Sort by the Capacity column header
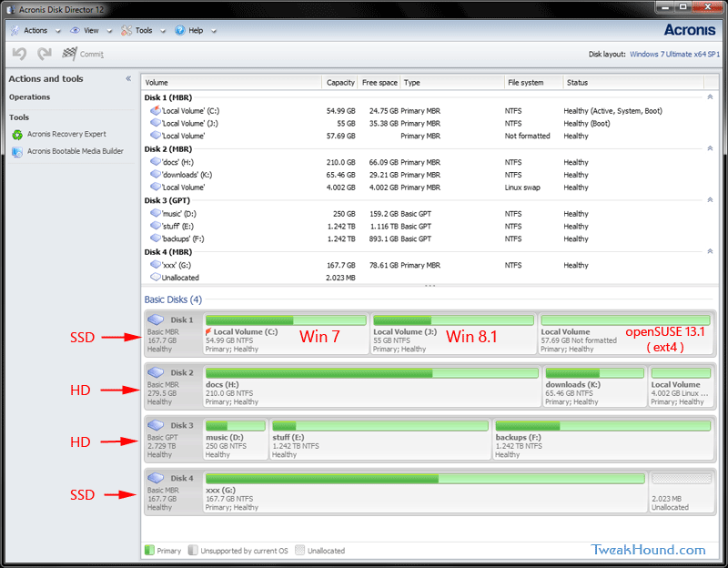Image resolution: width=728 pixels, height=568 pixels. click(x=339, y=83)
